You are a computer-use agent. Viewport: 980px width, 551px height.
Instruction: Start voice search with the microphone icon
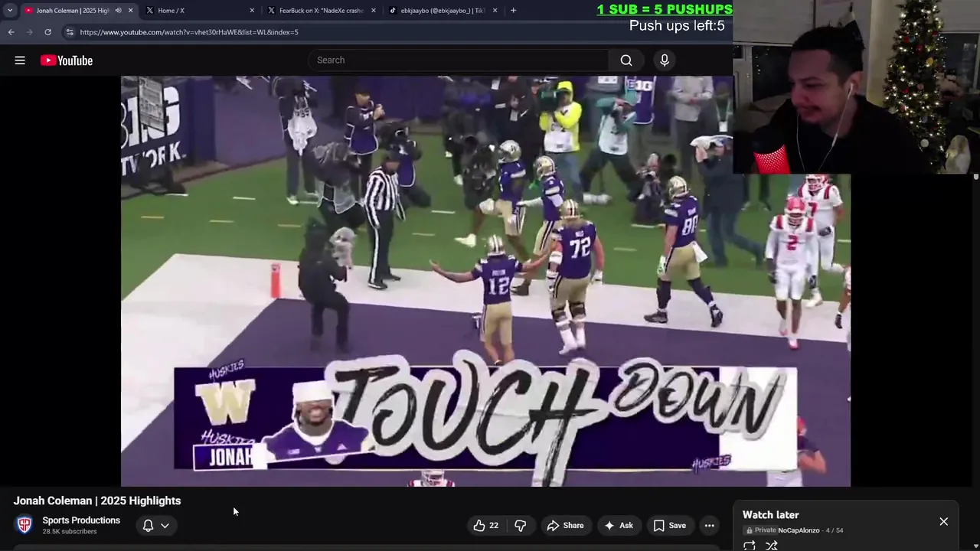pos(665,60)
